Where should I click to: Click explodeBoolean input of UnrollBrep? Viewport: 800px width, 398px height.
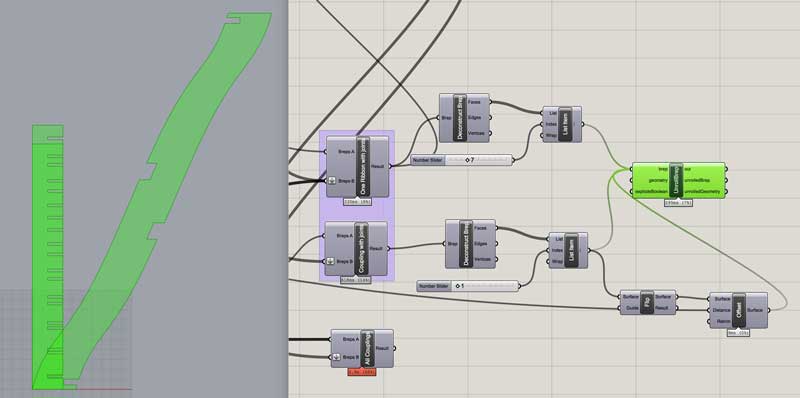[x=652, y=192]
